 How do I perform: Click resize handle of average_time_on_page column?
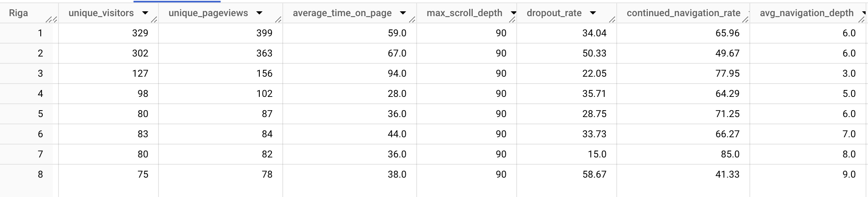[x=412, y=19]
